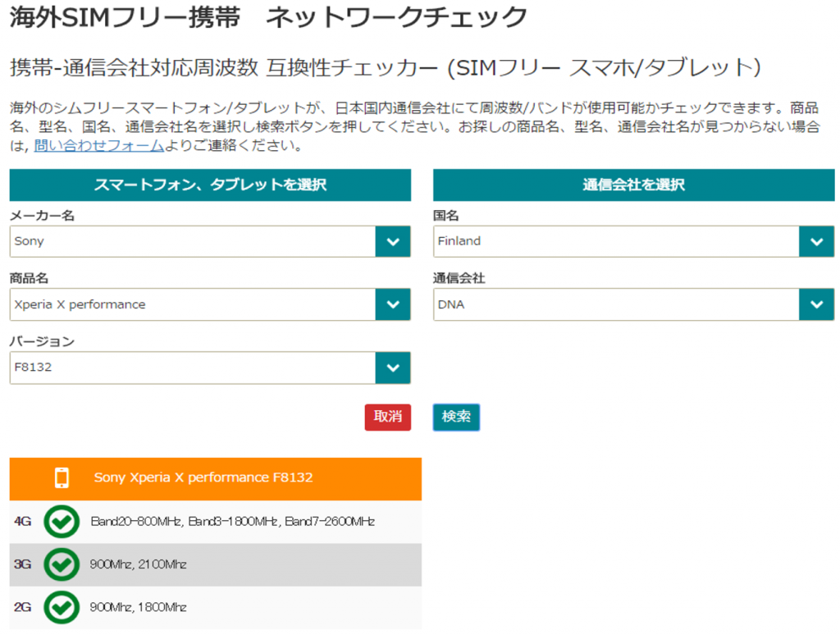Expand the maker name dropdown arrow for Sony
840x635 pixels.
click(x=393, y=242)
